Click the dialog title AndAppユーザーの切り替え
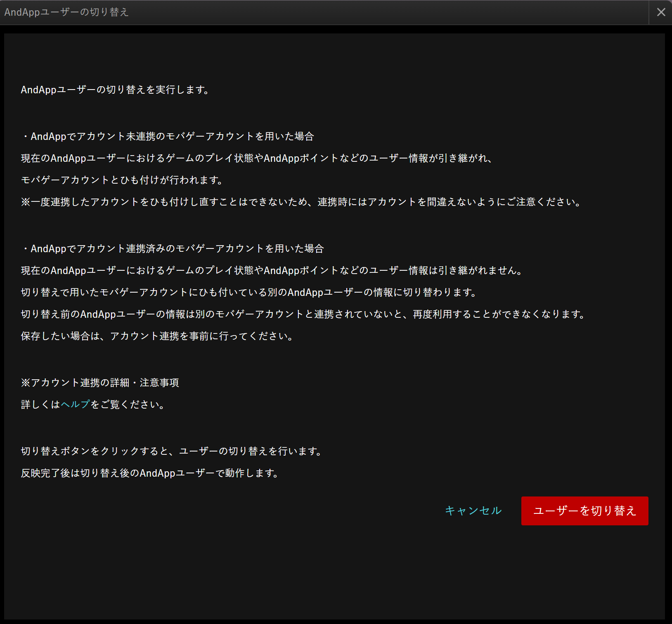 pyautogui.click(x=66, y=12)
